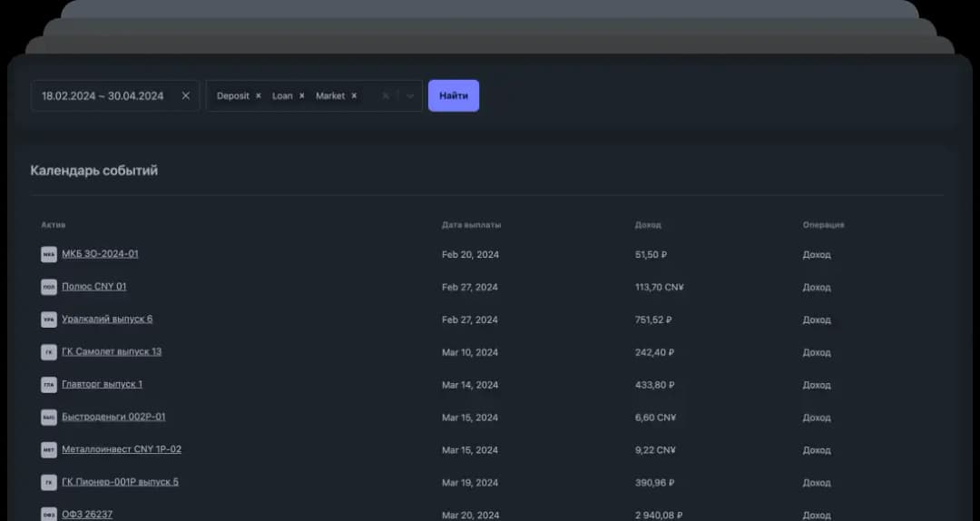The image size is (980, 521).
Task: Open asset link ГК Пионер-001Р выпуск 5
Action: (120, 481)
